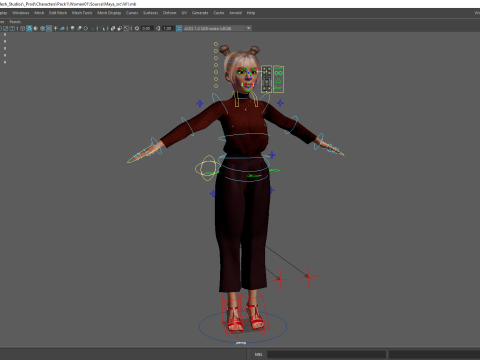Click the MEL command line label

coord(259,354)
